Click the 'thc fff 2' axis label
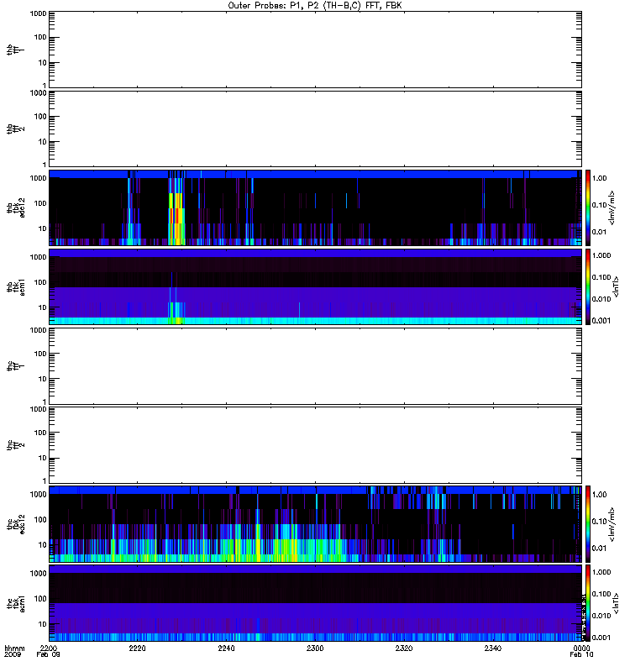 click(x=15, y=445)
